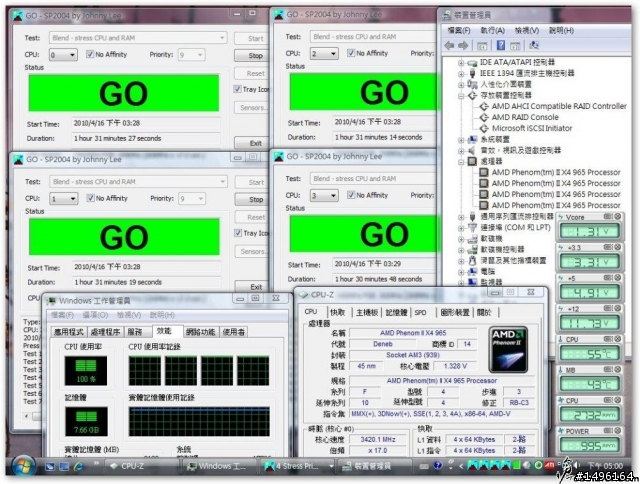Toggle Tray Icon checkbox in CPU 0 window
Image resolution: width=640 pixels, height=484 pixels.
click(238, 89)
